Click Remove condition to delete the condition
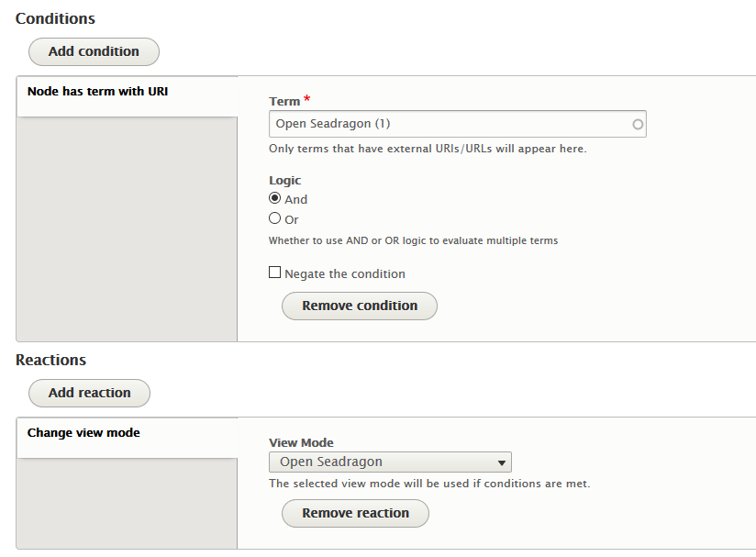Viewport: 756px width, 557px height. click(x=359, y=306)
